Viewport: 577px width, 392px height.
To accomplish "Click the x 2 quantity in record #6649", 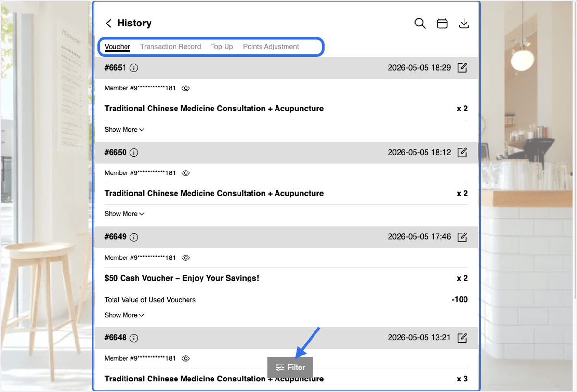I will (462, 278).
